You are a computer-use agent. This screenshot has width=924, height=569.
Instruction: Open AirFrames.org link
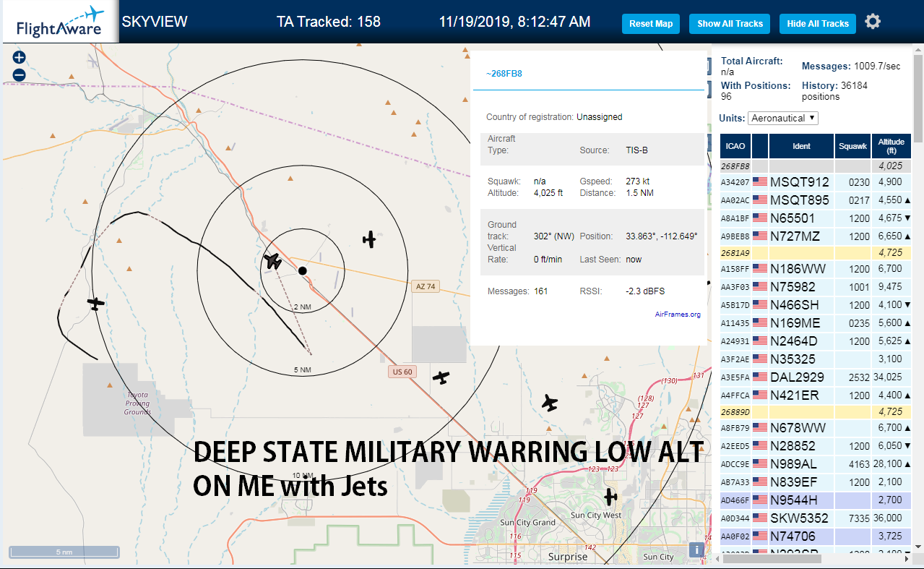[x=678, y=315]
